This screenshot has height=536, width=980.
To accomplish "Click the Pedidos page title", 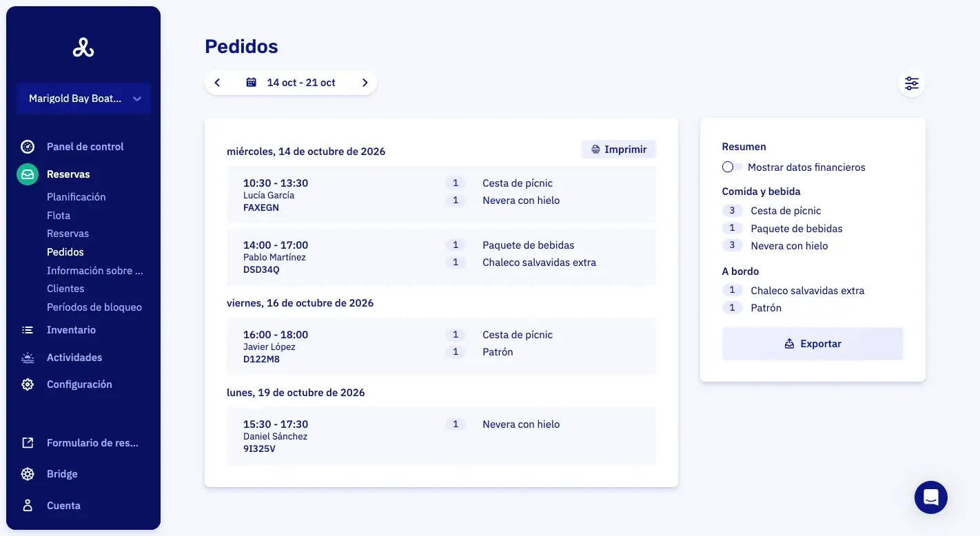I will click(241, 46).
